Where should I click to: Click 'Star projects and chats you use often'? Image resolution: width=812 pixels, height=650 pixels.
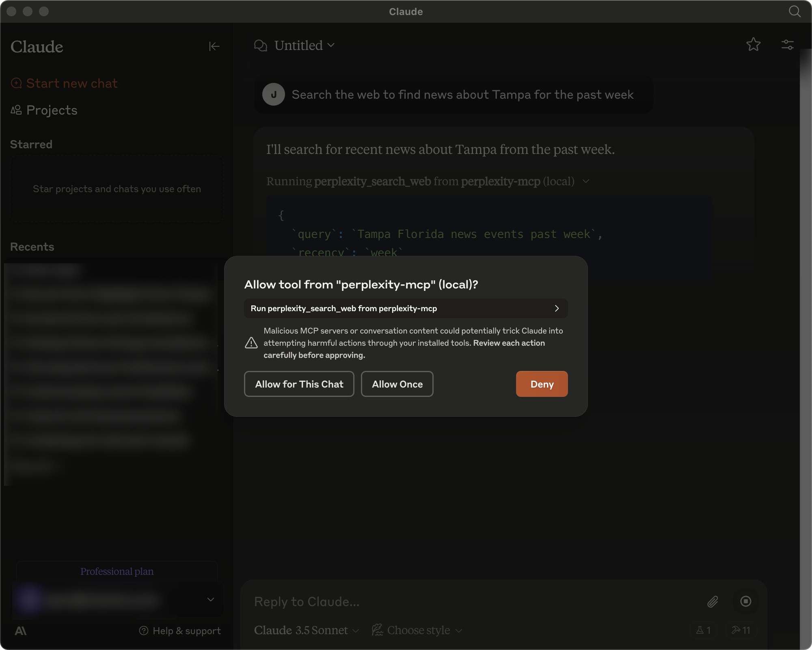pyautogui.click(x=117, y=189)
